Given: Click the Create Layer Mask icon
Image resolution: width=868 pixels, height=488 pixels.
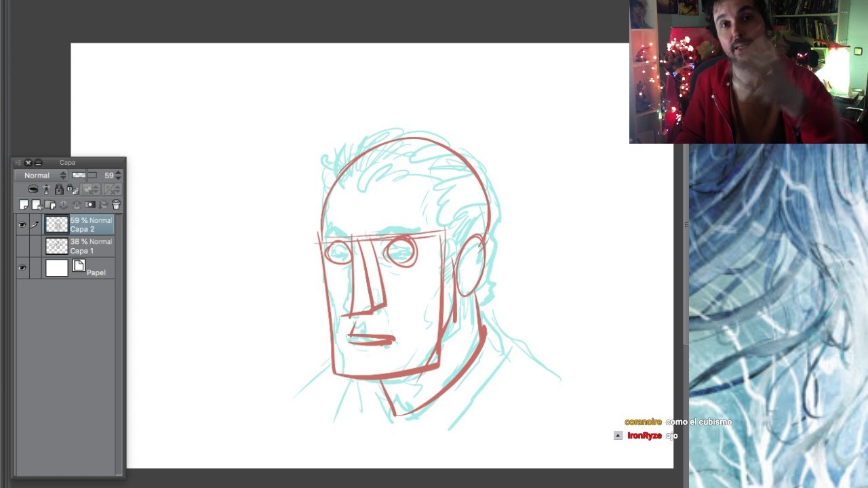Looking at the screenshot, I should pos(90,205).
